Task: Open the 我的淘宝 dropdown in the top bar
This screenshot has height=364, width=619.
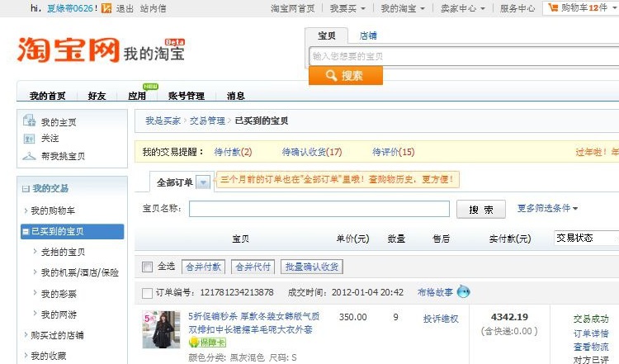Action: tap(403, 8)
